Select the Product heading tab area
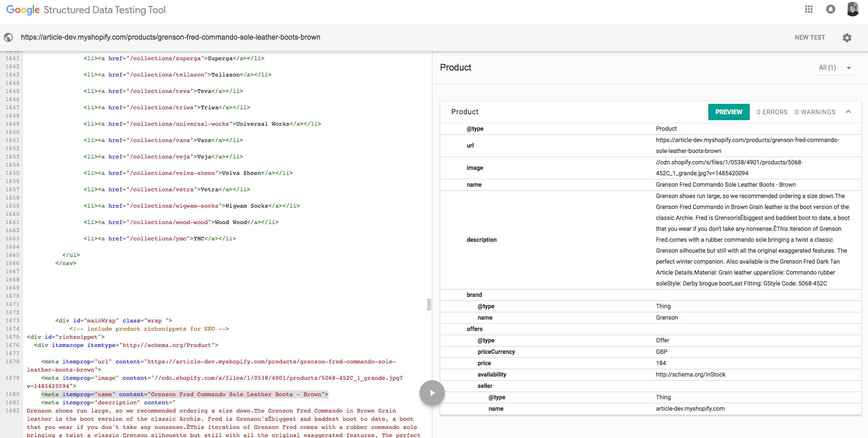Viewport: 868px width, 438px height. [x=455, y=67]
